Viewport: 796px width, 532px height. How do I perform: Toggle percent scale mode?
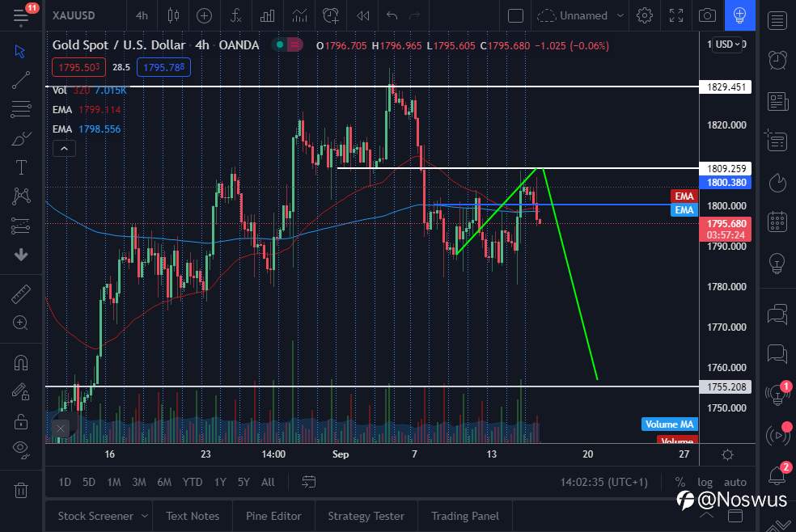click(x=680, y=482)
